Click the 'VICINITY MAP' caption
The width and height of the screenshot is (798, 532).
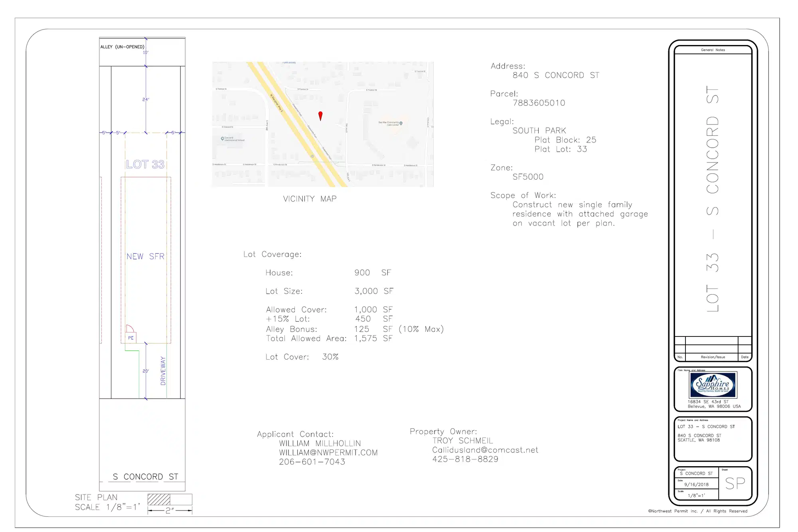[310, 199]
